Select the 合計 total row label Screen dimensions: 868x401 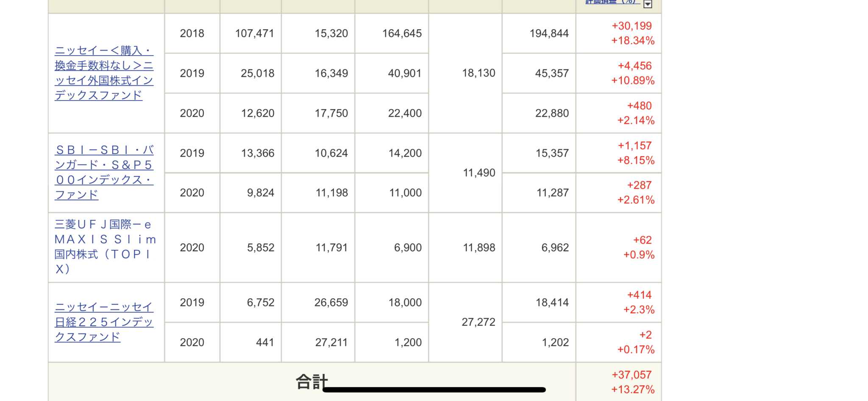[312, 381]
